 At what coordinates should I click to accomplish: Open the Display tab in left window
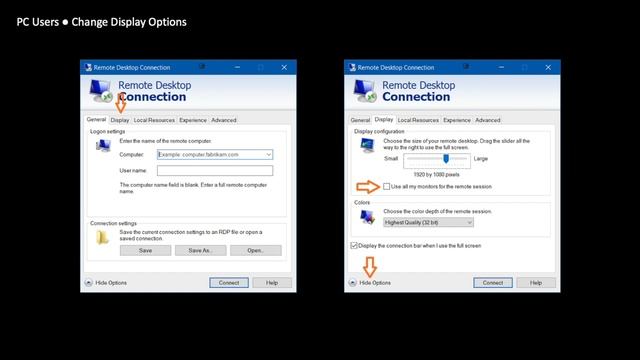coord(120,120)
